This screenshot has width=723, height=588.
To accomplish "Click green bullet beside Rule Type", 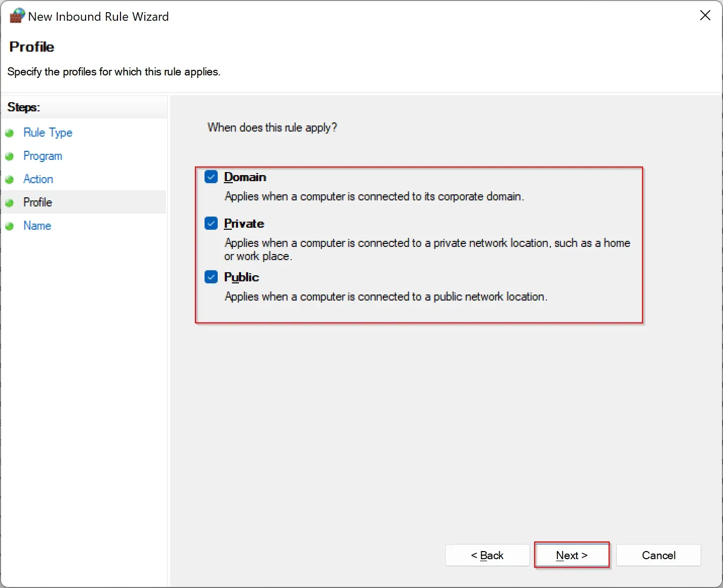I will click(9, 133).
